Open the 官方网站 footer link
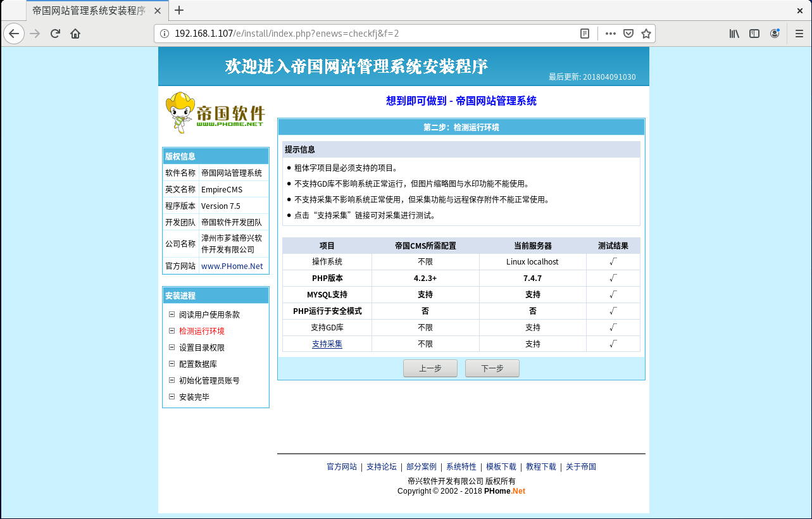The image size is (812, 519). coord(342,466)
